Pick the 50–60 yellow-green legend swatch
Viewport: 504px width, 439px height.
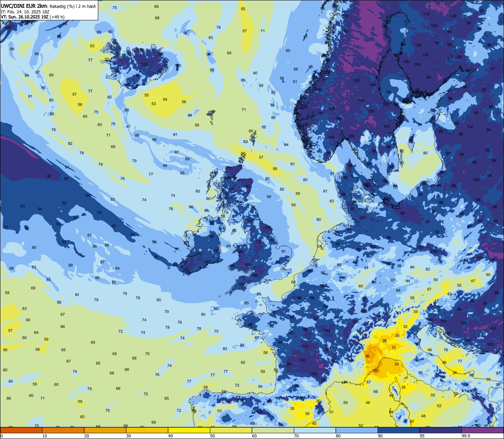pos(231,430)
